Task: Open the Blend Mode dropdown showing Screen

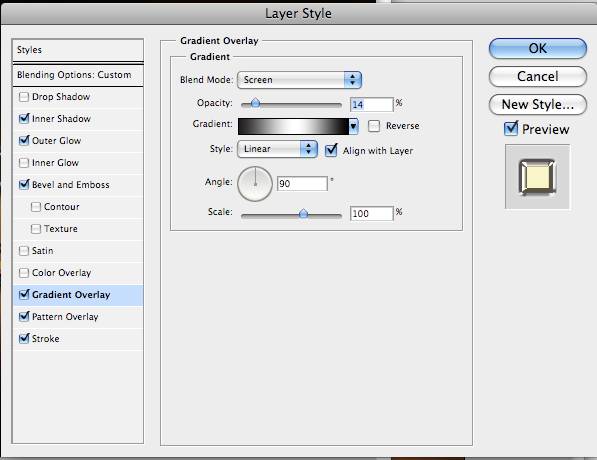Action: (299, 80)
